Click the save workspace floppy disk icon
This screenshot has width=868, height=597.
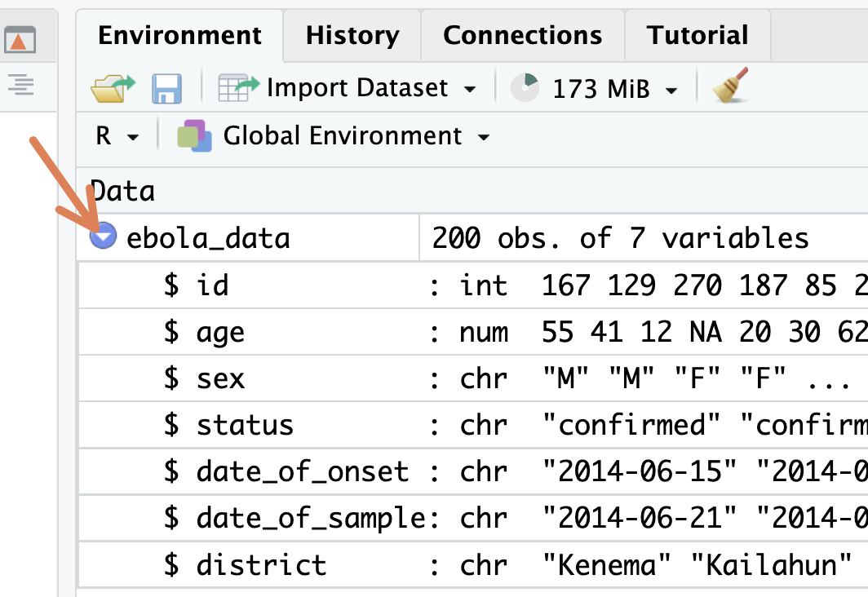tap(166, 87)
